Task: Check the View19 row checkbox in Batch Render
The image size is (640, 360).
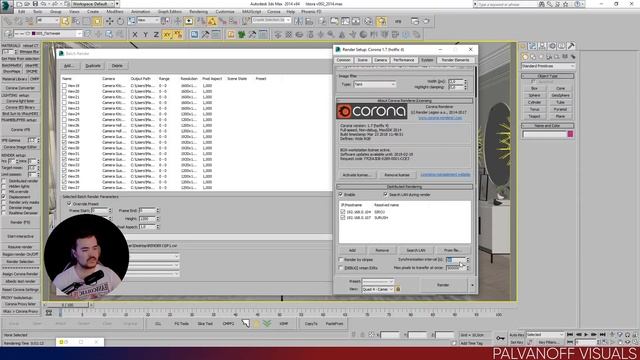Action: pyautogui.click(x=64, y=86)
